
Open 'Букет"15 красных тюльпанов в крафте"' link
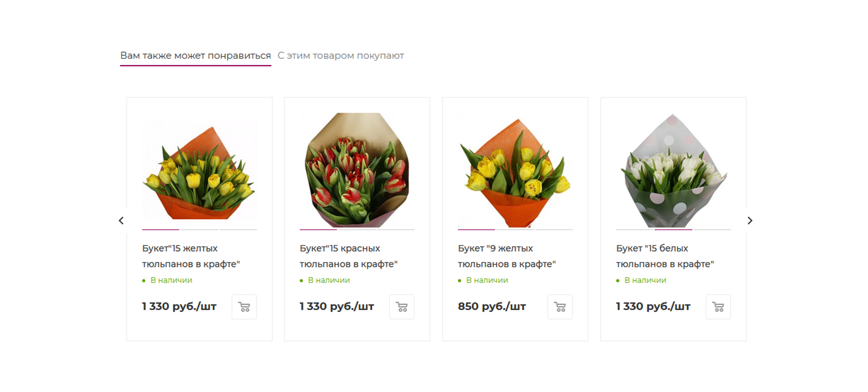[x=349, y=256]
